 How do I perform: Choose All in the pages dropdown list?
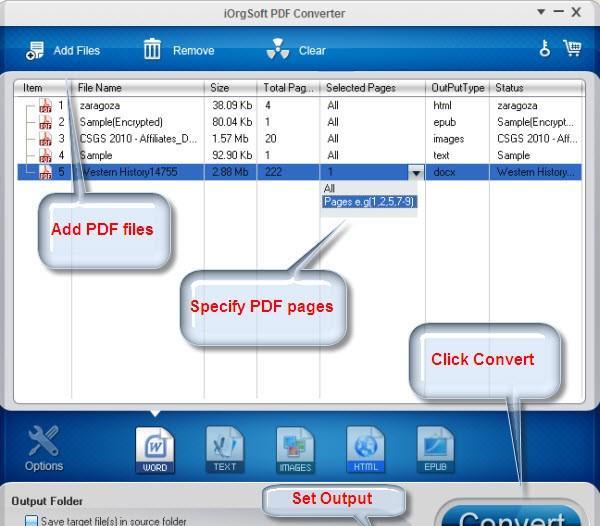click(x=329, y=188)
